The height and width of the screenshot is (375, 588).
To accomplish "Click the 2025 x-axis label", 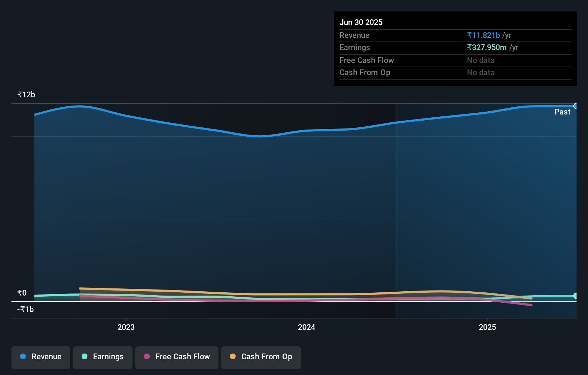I will (487, 327).
